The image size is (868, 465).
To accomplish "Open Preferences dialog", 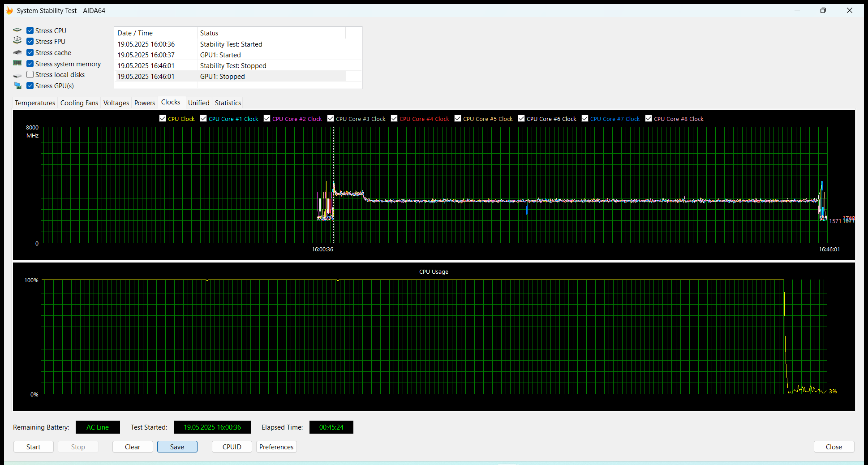I will point(276,447).
